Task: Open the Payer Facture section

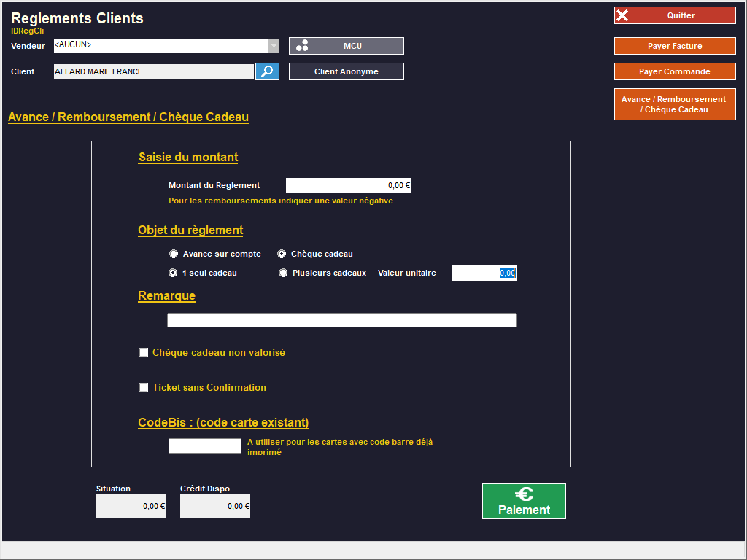Action: [x=675, y=46]
